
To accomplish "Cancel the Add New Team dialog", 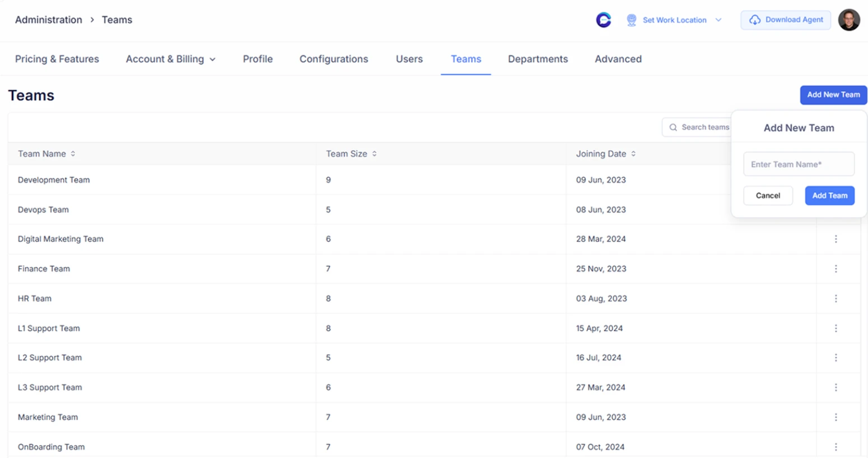I will coord(767,196).
